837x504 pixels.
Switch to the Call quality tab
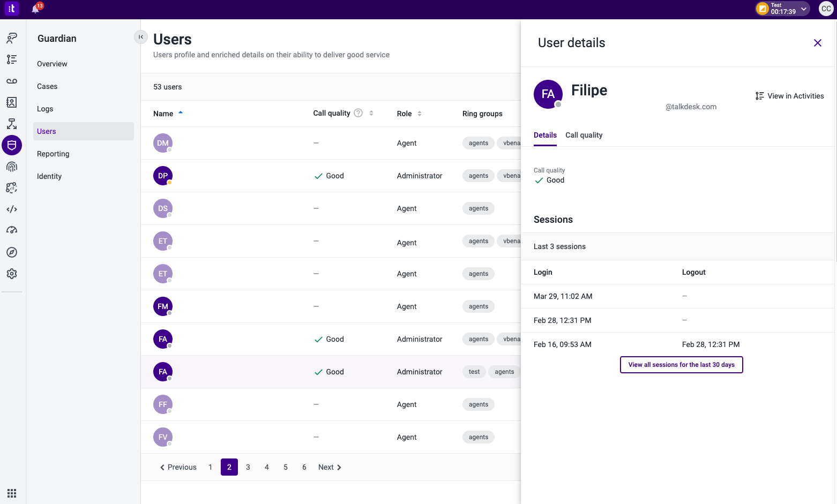584,135
